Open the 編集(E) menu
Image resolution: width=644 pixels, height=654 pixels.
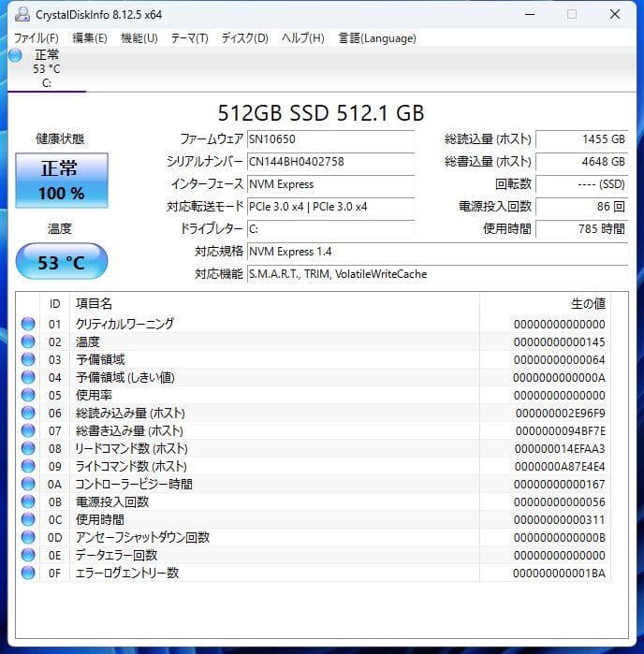90,38
